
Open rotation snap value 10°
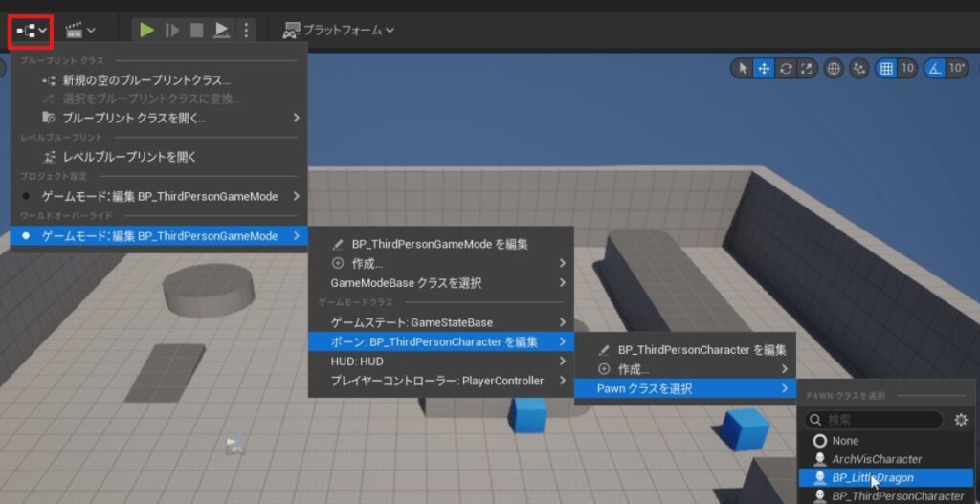click(x=956, y=69)
